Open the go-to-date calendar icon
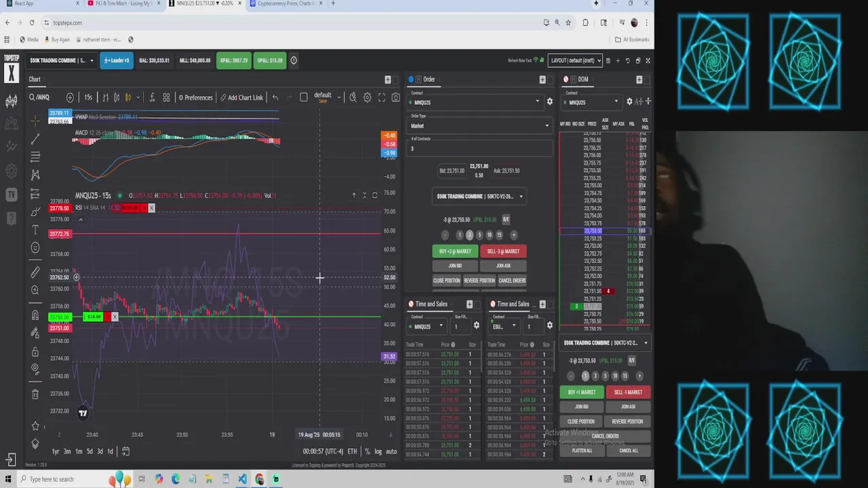Viewport: 868px width, 488px height. (125, 451)
